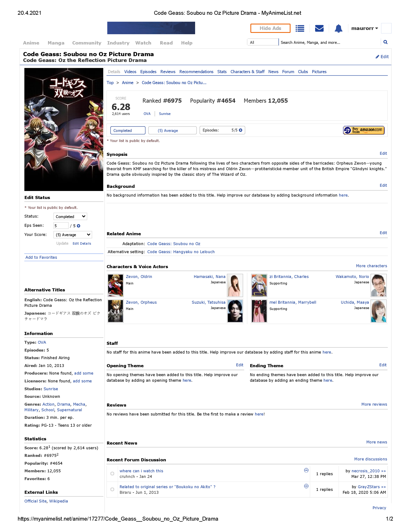411x532 pixels.
Task: Click the search magnifier icon
Action: [386, 42]
